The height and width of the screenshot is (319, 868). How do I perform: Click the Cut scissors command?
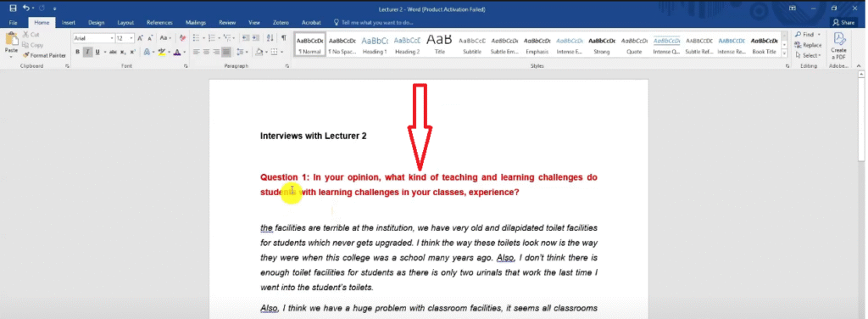click(x=31, y=34)
